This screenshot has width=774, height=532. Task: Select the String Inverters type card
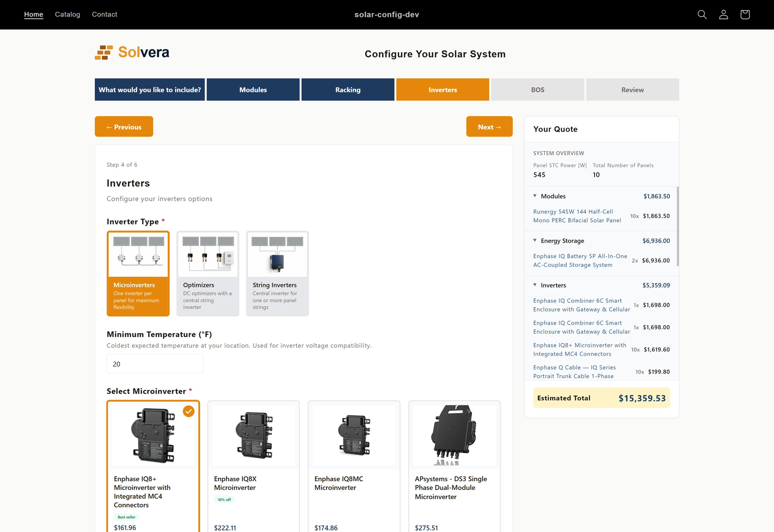[x=278, y=274]
